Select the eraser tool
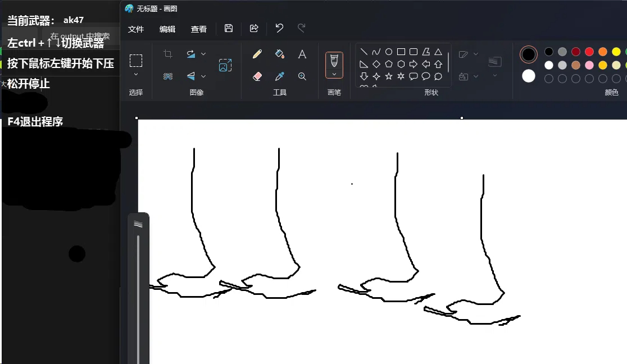Image resolution: width=627 pixels, height=364 pixels. (257, 76)
